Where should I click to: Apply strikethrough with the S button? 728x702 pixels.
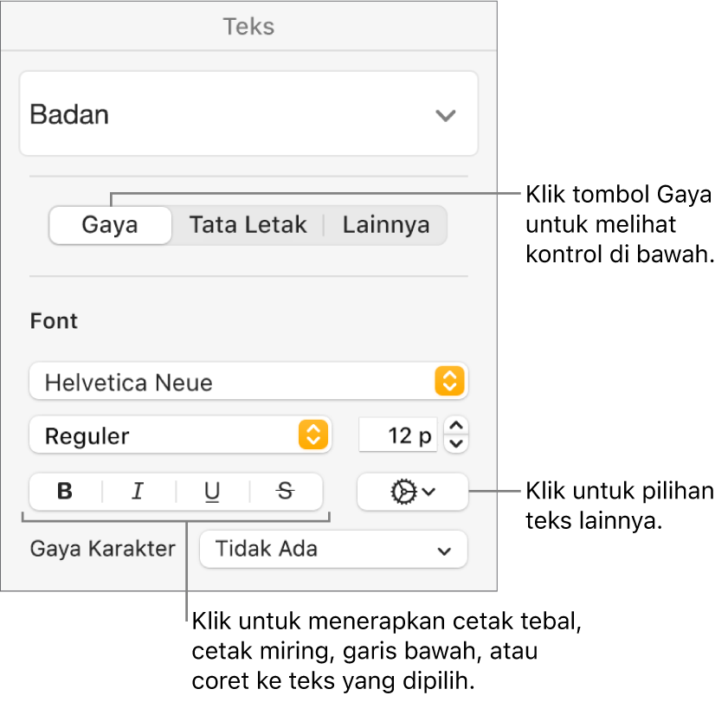[286, 492]
